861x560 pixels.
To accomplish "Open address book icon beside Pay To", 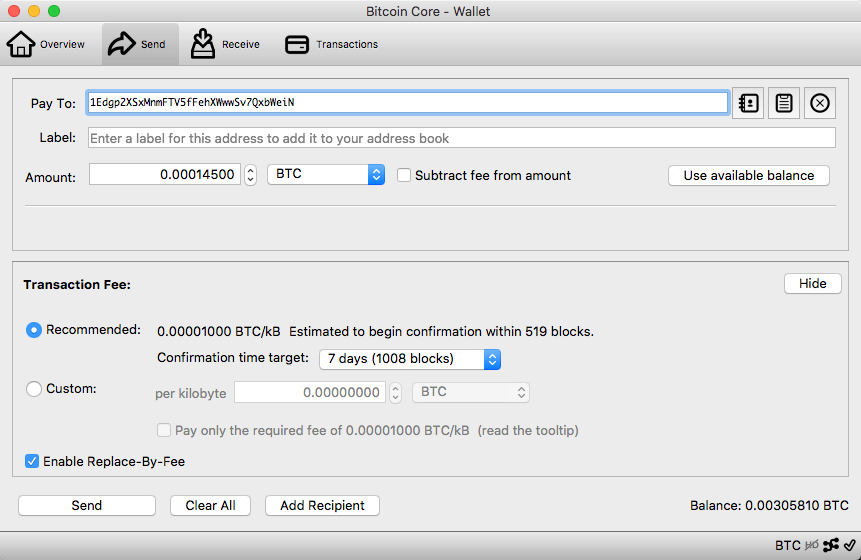I will click(x=748, y=103).
